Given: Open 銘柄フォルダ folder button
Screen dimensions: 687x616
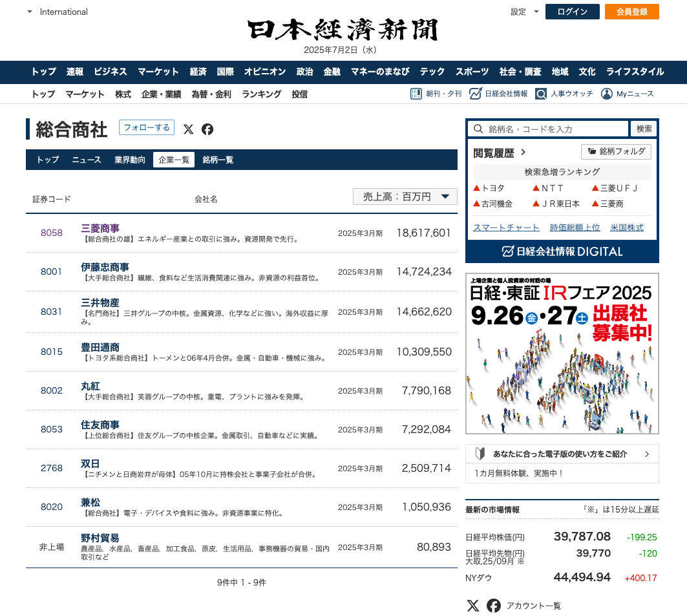Looking at the screenshot, I should click(616, 152).
